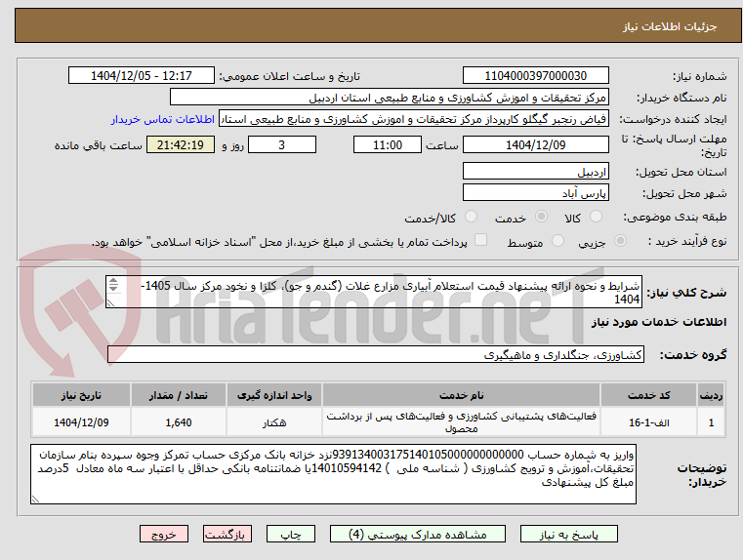Select the خدمت radio button
This screenshot has height=560, width=743.
[x=541, y=217]
